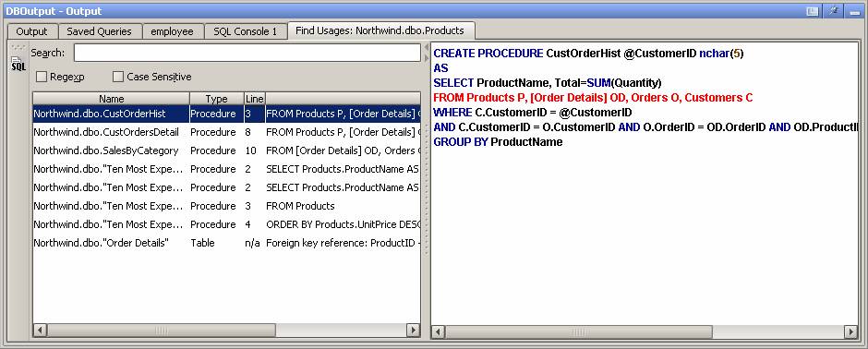Click the Foreign key reference: ProductID cell
The image size is (868, 349).
point(343,243)
